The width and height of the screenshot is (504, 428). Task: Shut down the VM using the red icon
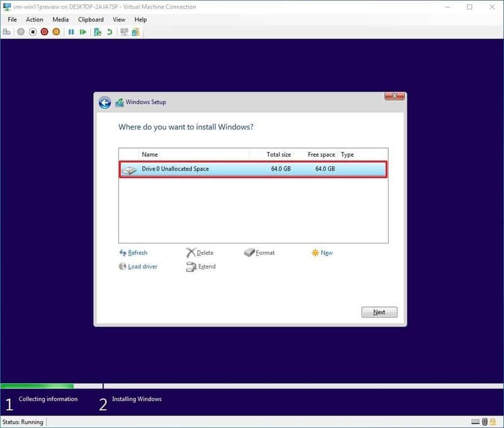(x=44, y=32)
